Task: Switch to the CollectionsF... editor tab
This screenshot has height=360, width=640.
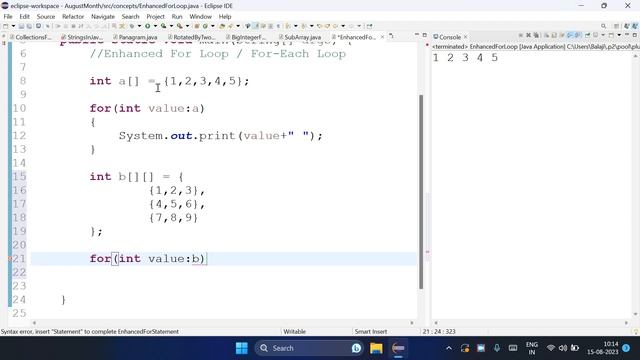Action: tap(31, 37)
